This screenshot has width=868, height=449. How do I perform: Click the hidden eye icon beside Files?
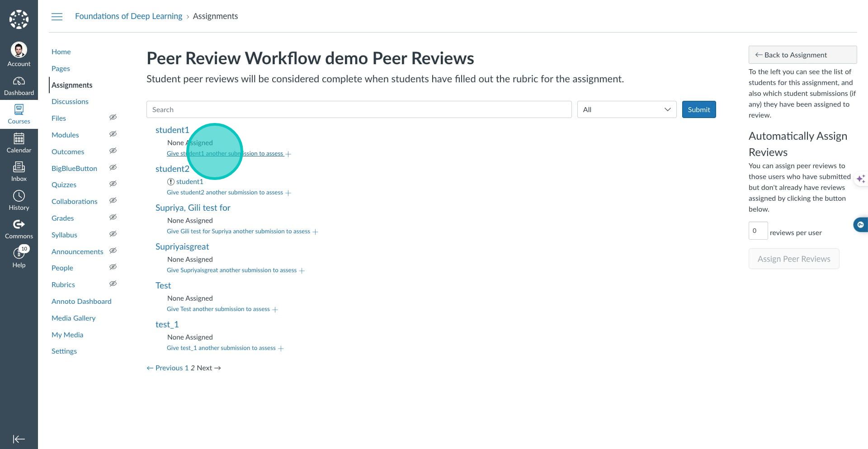[x=113, y=118]
